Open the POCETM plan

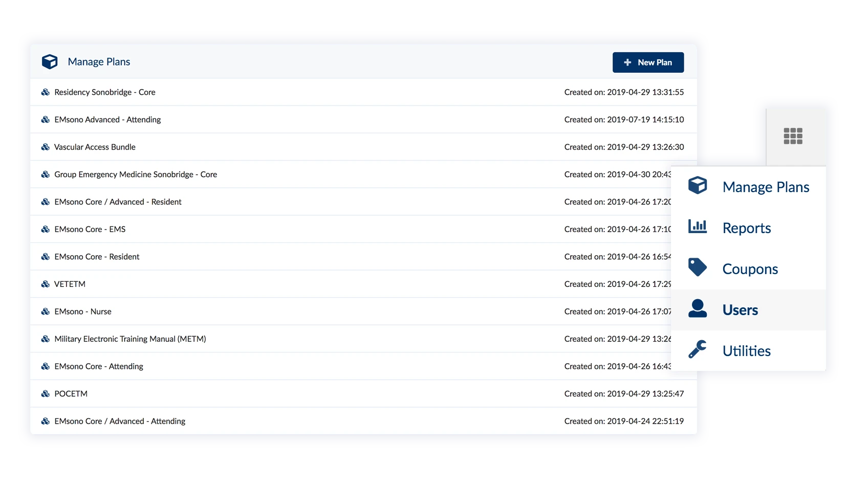point(71,394)
